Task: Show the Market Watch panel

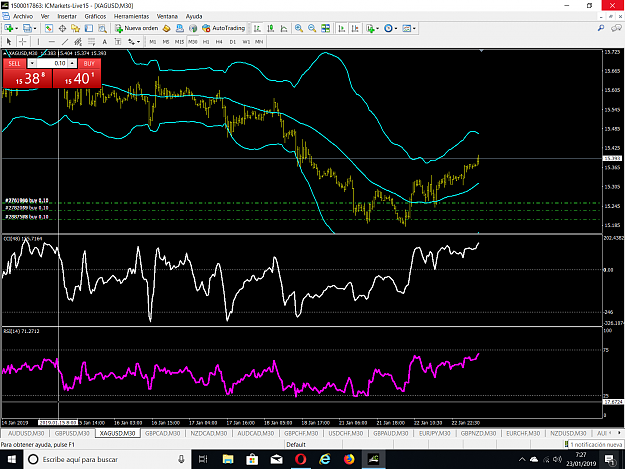Action: [49, 28]
